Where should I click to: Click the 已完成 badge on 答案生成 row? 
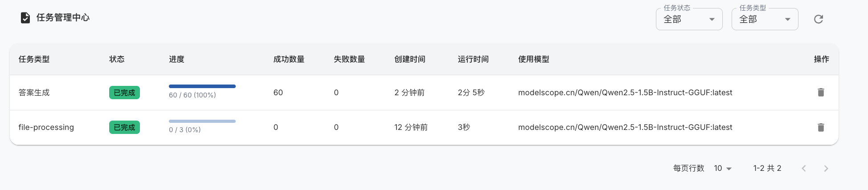coord(124,93)
